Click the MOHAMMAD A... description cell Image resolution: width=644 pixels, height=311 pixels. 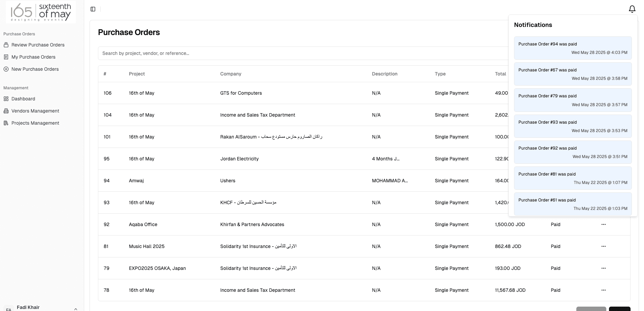[390, 181]
